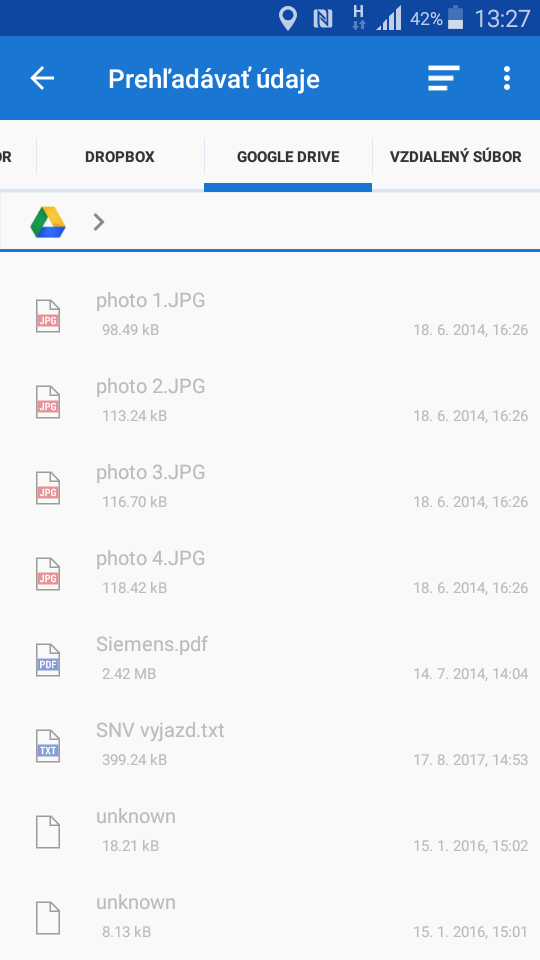Image resolution: width=540 pixels, height=960 pixels.
Task: Tap the back arrow icon
Action: tap(42, 78)
